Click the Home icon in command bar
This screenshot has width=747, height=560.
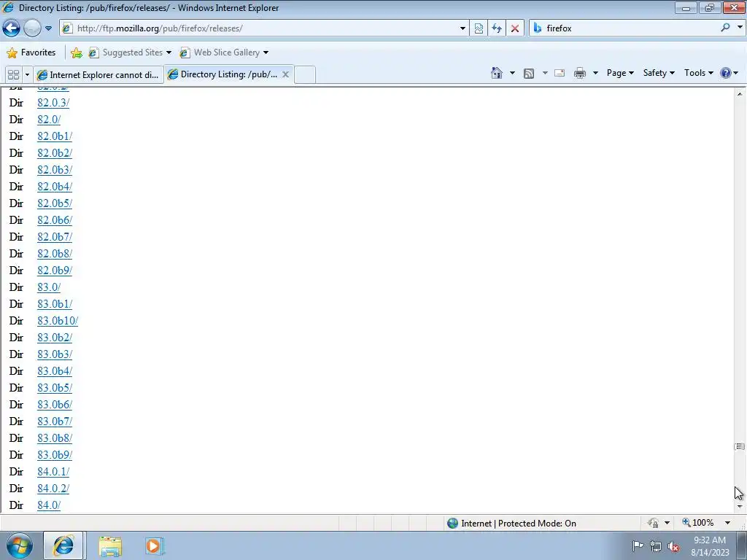[x=496, y=73]
